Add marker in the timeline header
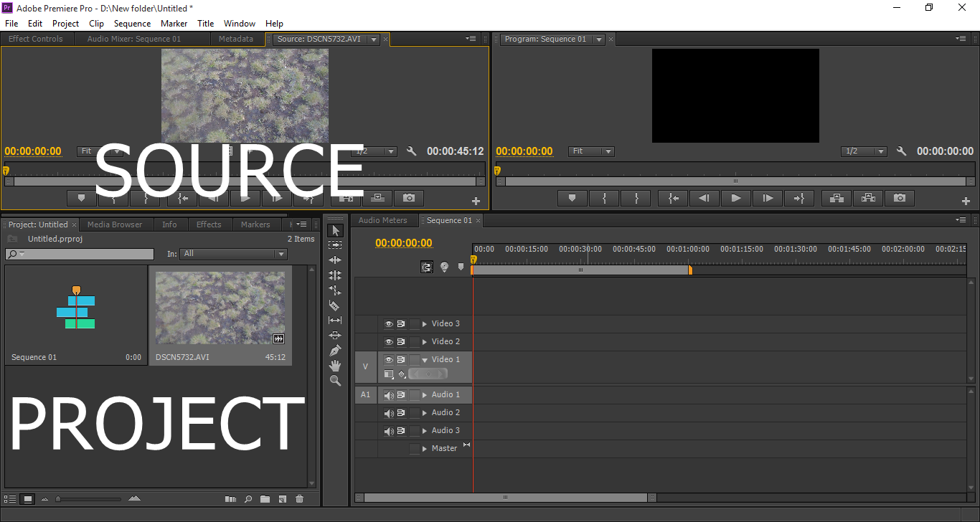Viewport: 980px width, 522px height. tap(461, 267)
